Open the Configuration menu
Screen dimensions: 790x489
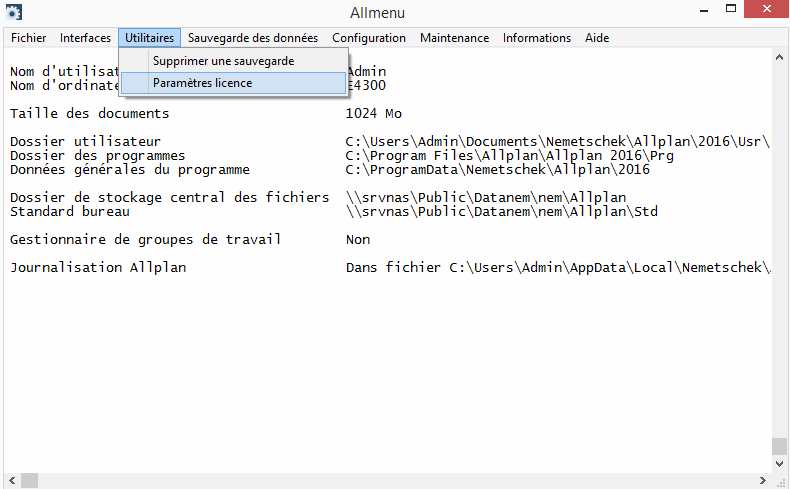[369, 38]
